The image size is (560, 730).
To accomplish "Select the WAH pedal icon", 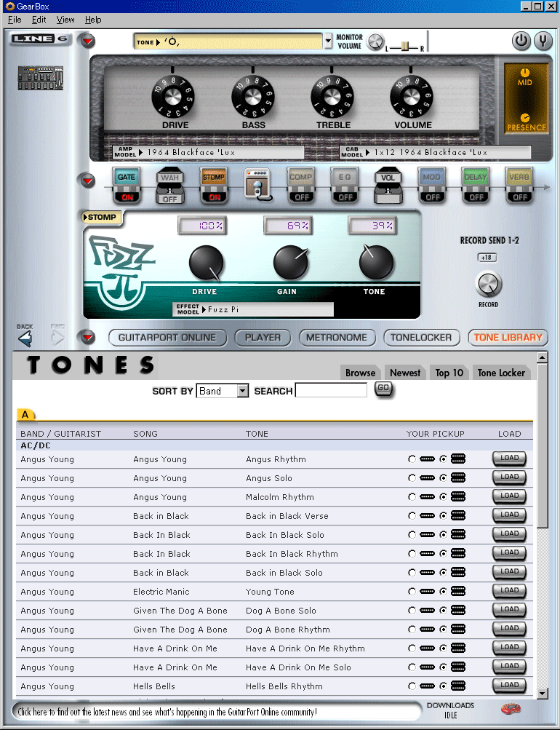I will point(169,186).
